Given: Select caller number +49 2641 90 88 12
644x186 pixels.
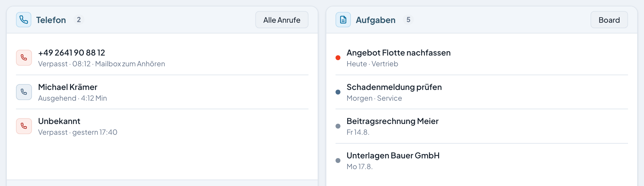Looking at the screenshot, I should click(x=72, y=53).
